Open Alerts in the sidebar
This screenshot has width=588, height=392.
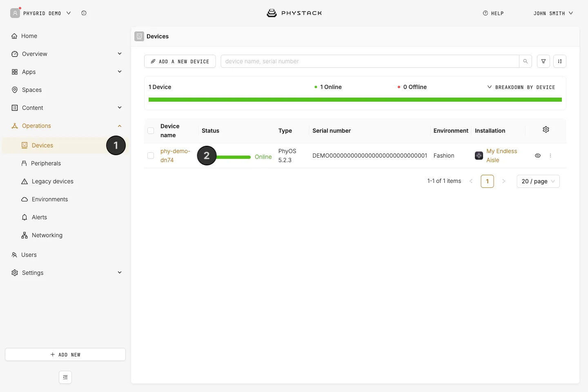(x=65, y=217)
